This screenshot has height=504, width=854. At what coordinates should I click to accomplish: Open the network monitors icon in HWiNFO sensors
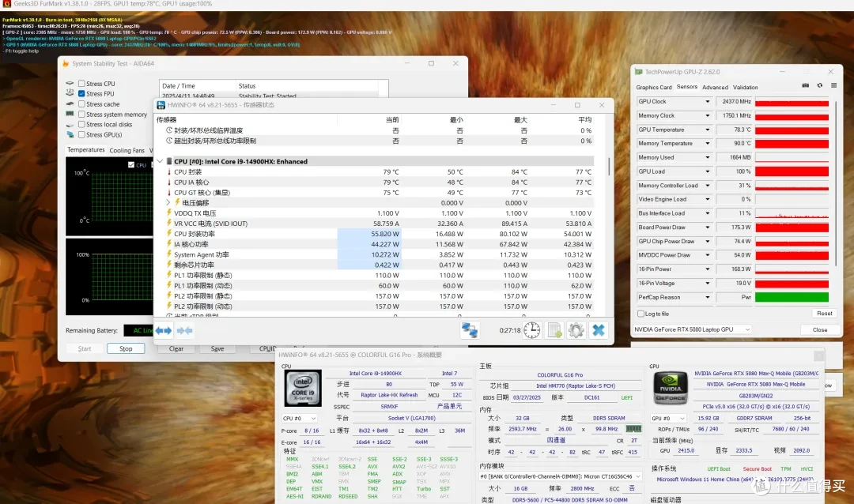click(470, 330)
